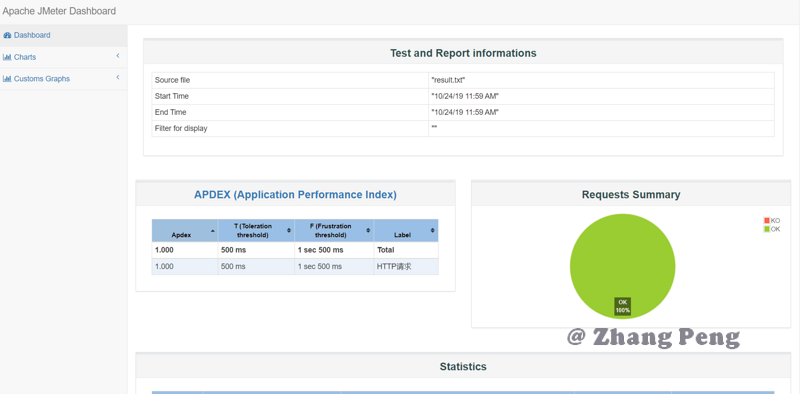Click the End Time row label
800x394 pixels.
(170, 112)
